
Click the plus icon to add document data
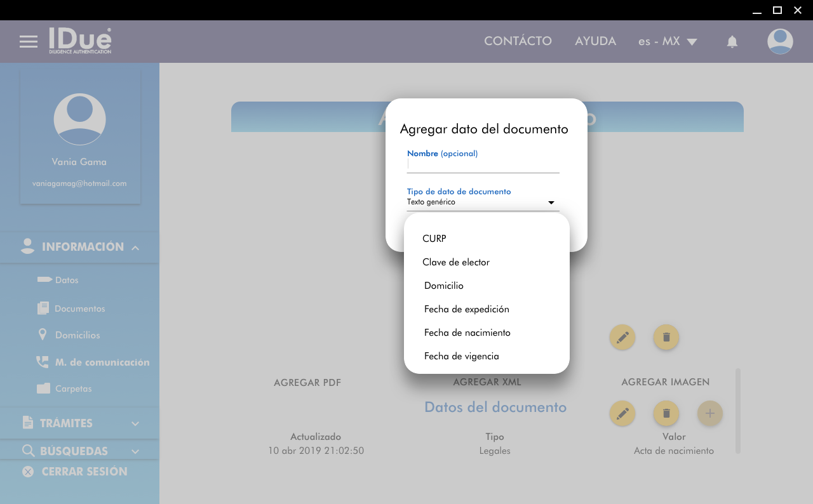pyautogui.click(x=710, y=413)
